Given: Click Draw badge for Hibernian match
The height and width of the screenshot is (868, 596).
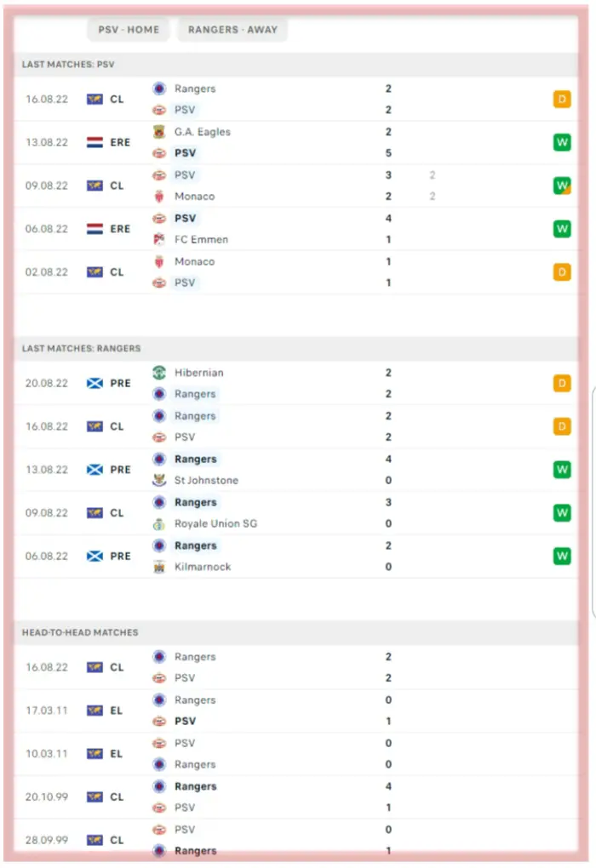Looking at the screenshot, I should coord(562,383).
